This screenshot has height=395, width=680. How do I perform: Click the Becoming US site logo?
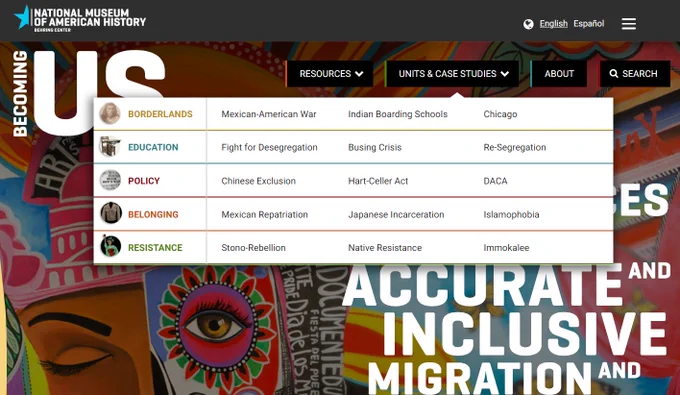coord(88,93)
